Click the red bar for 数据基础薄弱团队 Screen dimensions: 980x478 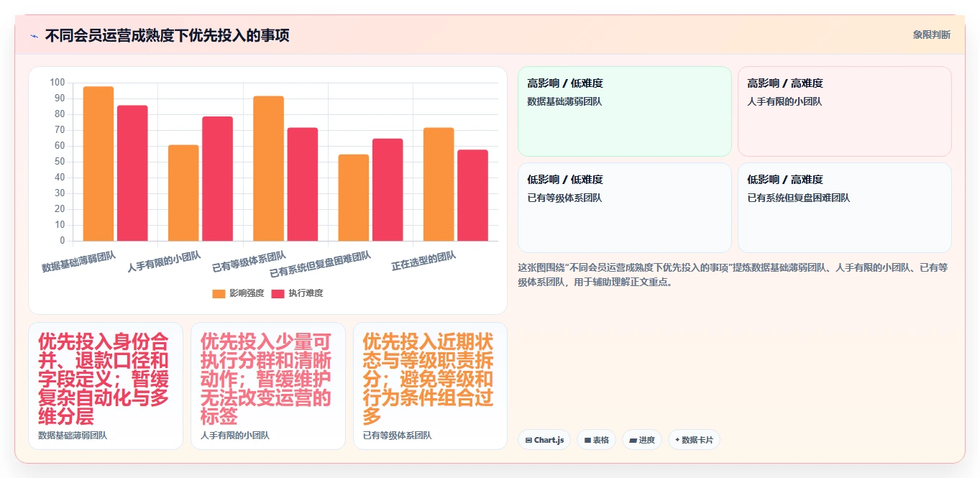(132, 173)
